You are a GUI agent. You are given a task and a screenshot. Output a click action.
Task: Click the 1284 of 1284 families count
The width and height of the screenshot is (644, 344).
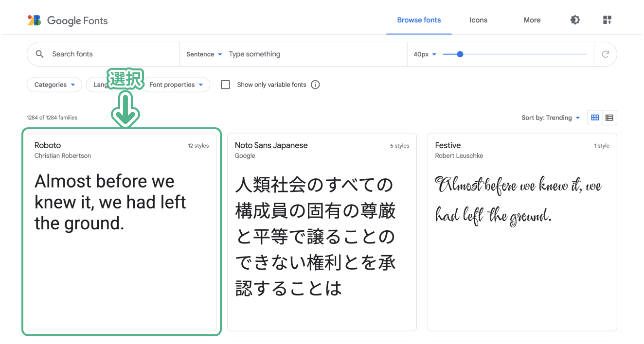52,118
